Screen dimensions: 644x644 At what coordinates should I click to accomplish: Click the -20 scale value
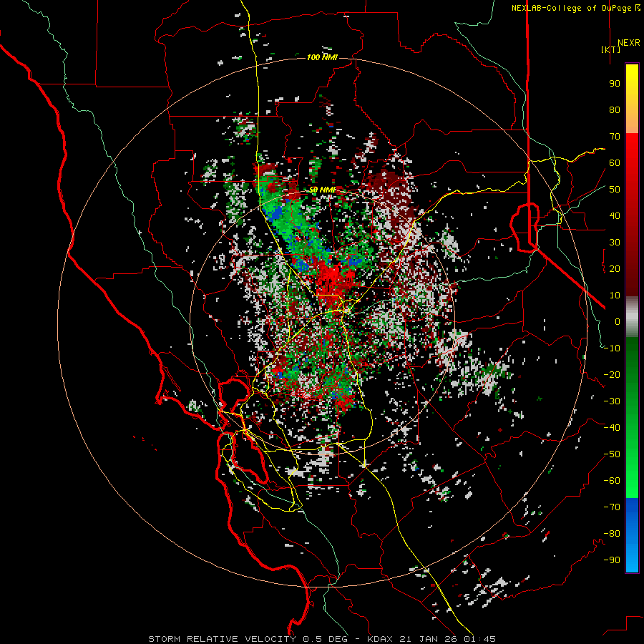coord(612,375)
